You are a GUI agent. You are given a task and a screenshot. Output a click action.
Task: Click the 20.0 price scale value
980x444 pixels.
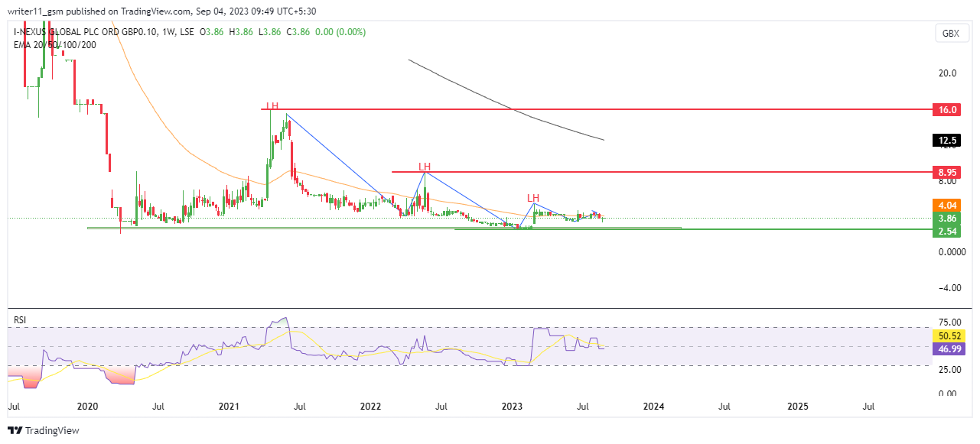pos(948,73)
